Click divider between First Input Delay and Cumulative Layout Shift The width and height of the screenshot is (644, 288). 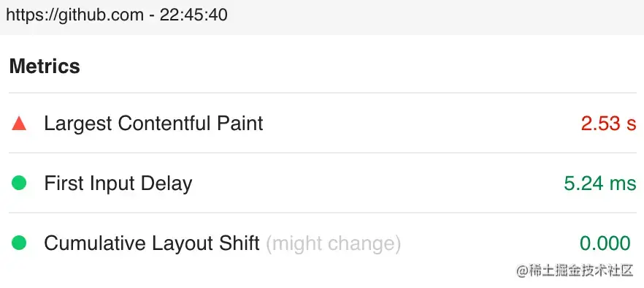[x=323, y=213]
